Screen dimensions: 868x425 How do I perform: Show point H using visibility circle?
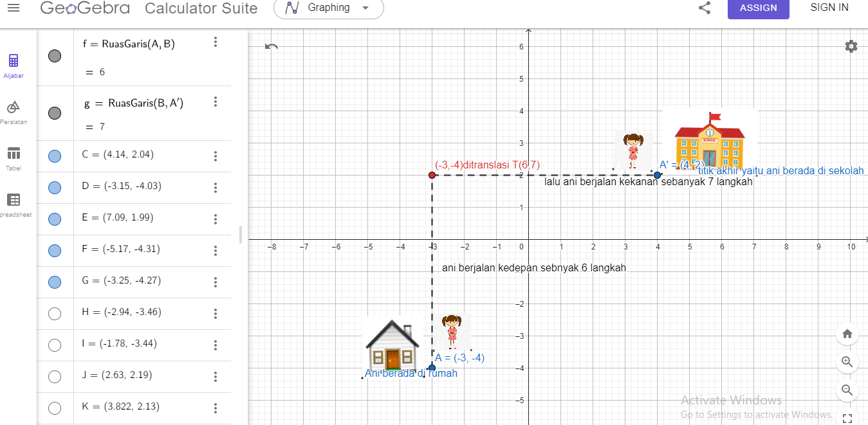[x=55, y=313]
